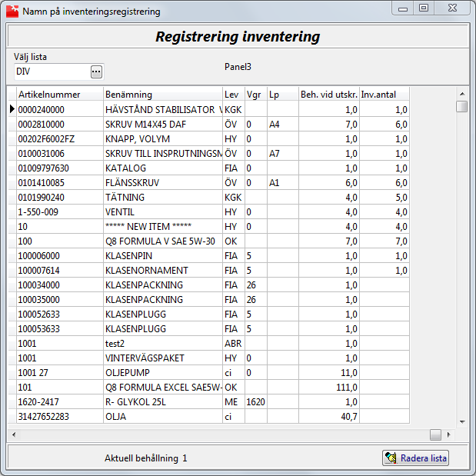This screenshot has width=476, height=476.
Task: Click the KLASENPIN cell
Action: [x=163, y=255]
